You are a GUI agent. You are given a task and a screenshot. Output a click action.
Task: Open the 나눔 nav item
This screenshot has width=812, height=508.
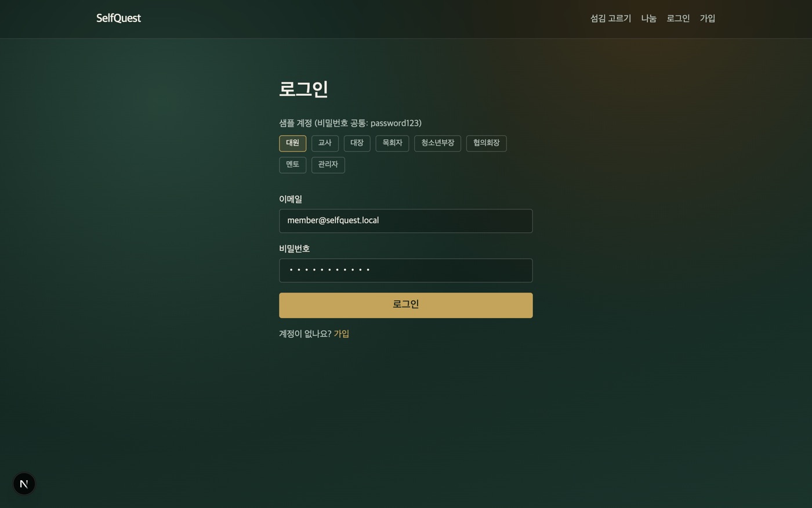click(x=648, y=19)
